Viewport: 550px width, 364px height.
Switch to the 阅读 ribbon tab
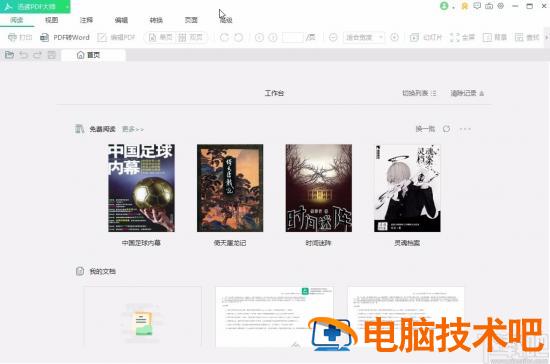pos(17,20)
